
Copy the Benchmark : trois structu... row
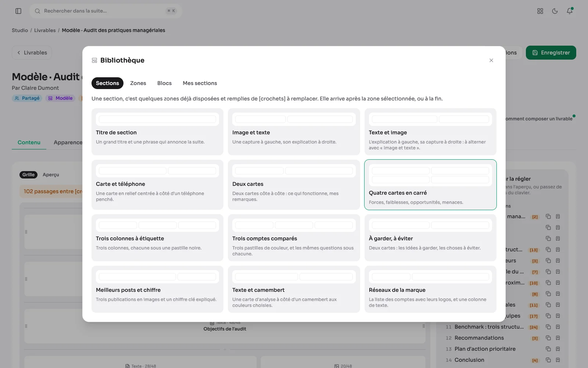(x=548, y=327)
